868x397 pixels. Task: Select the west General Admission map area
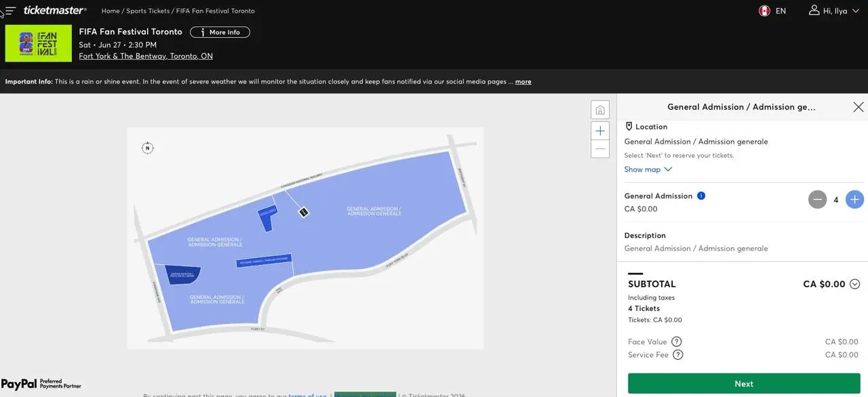(214, 242)
